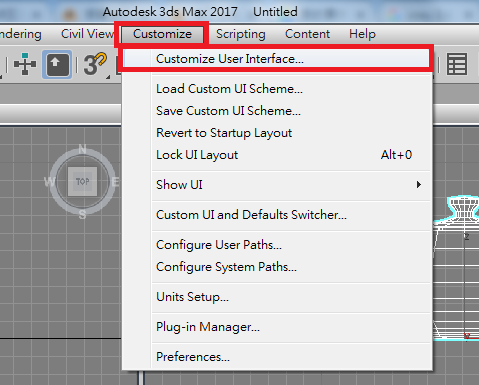Open the Content menu
This screenshot has width=479, height=385.
click(307, 34)
